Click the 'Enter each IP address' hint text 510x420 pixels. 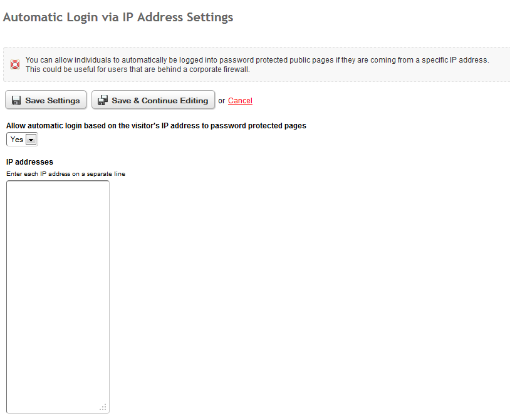click(x=66, y=174)
